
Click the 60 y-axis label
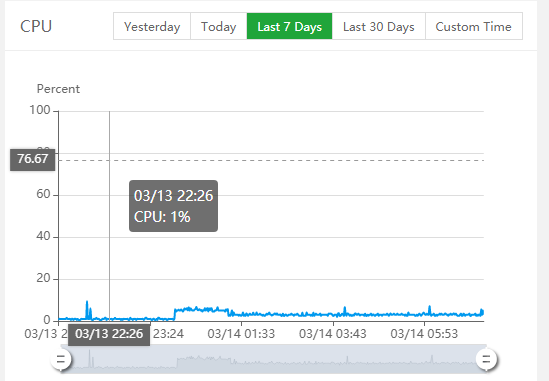(x=43, y=194)
